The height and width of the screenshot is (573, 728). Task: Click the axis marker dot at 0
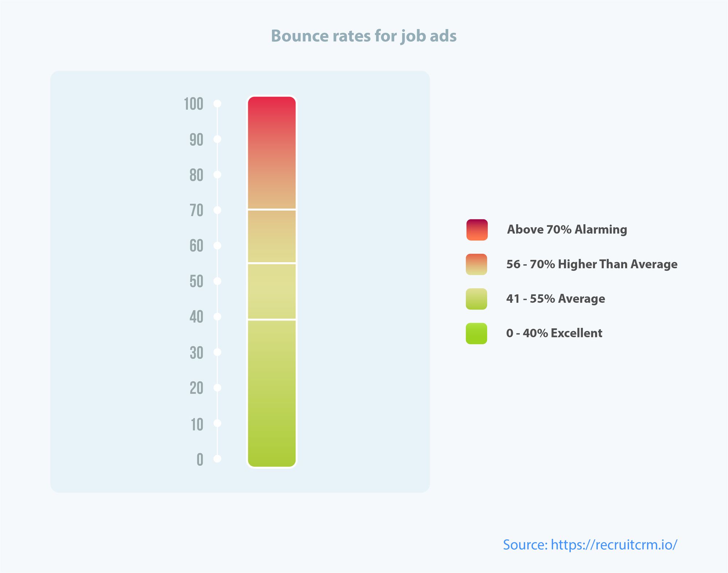coord(217,459)
